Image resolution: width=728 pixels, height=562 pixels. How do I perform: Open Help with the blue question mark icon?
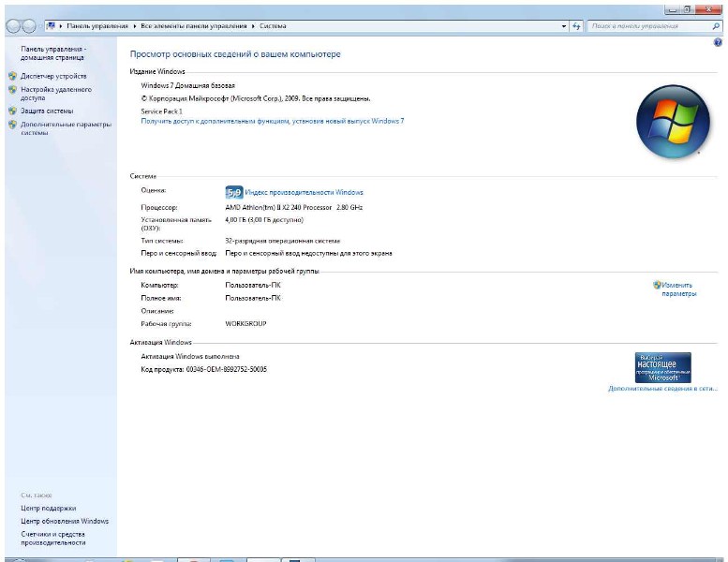coord(718,43)
